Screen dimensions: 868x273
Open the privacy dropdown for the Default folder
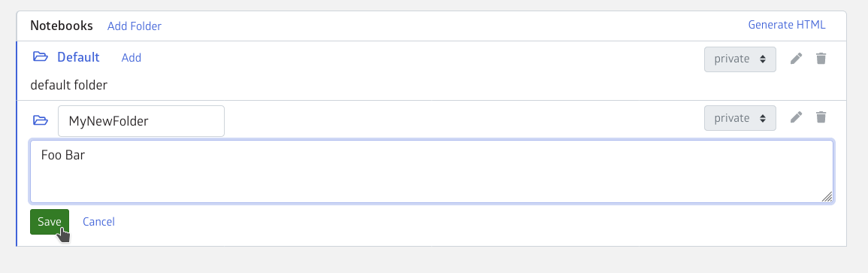pyautogui.click(x=740, y=59)
